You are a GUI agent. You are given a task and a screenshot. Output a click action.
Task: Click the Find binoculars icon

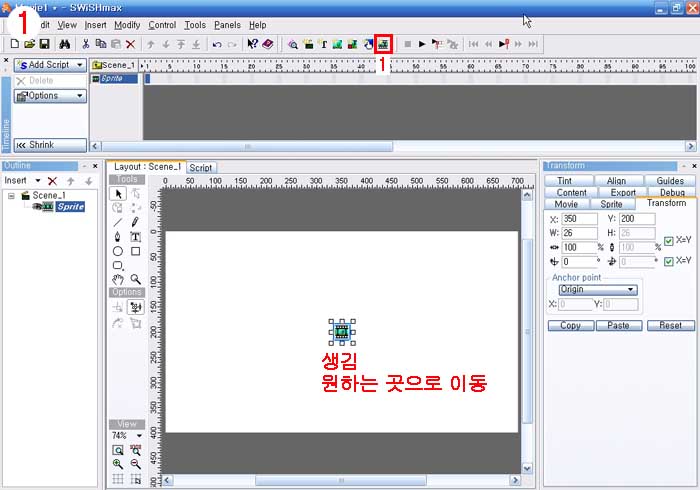65,44
